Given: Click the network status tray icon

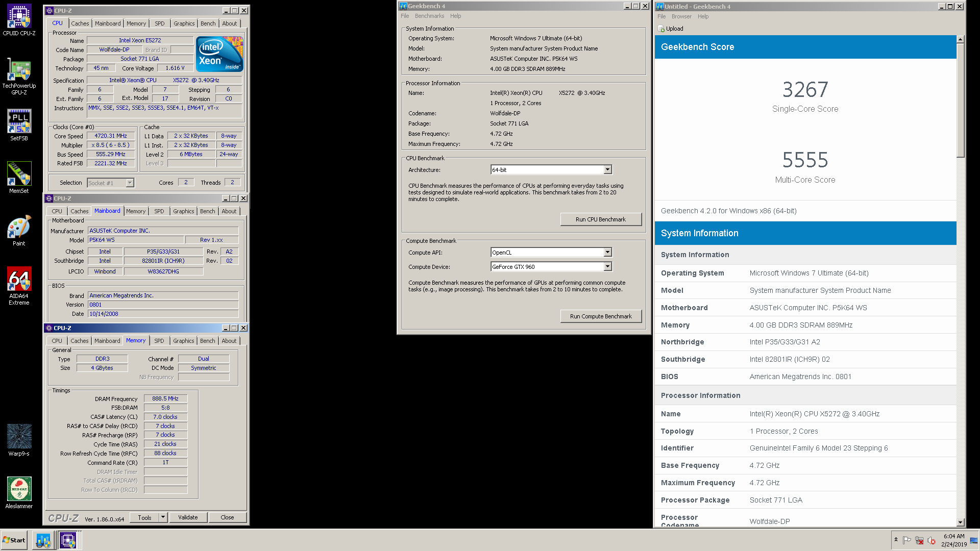Looking at the screenshot, I should click(919, 540).
